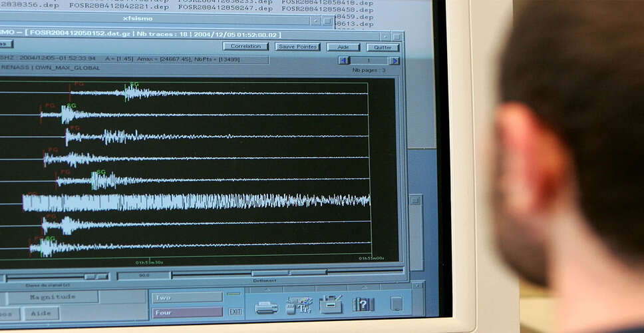
Task: Click the Correlation button
Action: click(x=245, y=47)
